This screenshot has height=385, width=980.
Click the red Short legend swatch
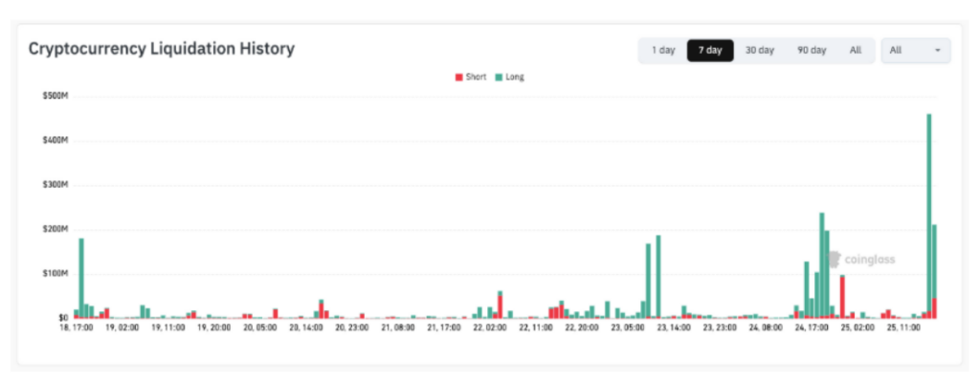click(x=458, y=77)
